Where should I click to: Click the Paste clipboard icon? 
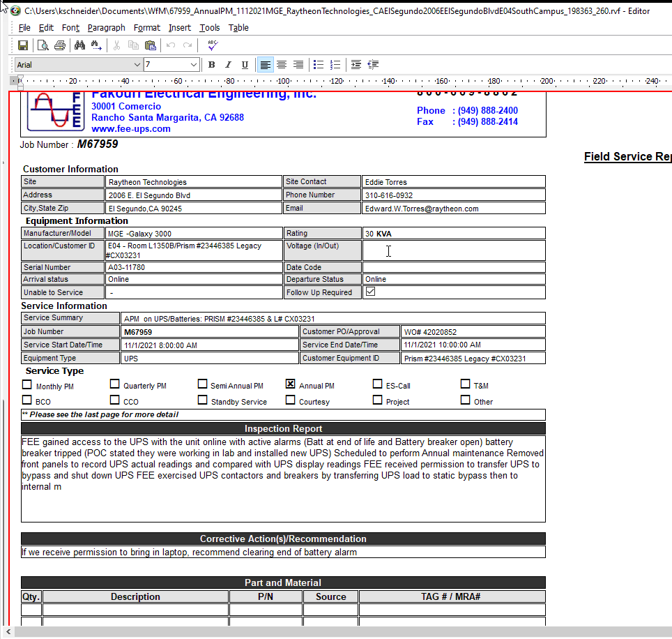151,45
